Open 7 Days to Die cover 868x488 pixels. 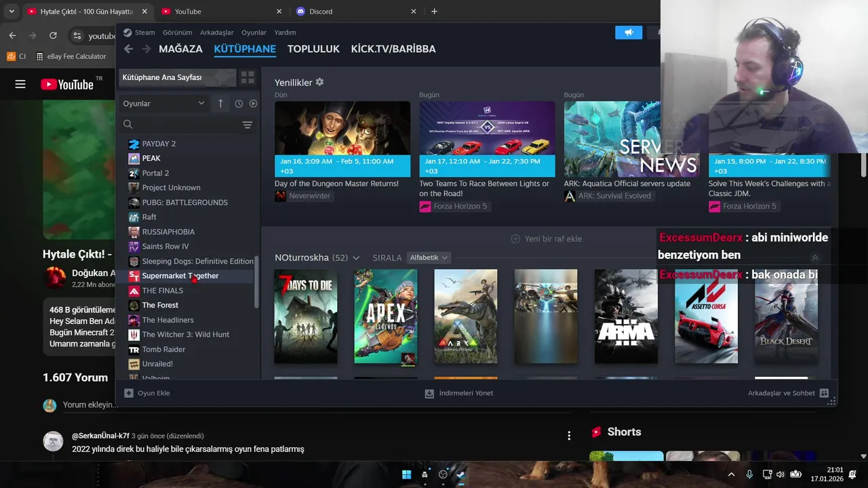point(306,317)
